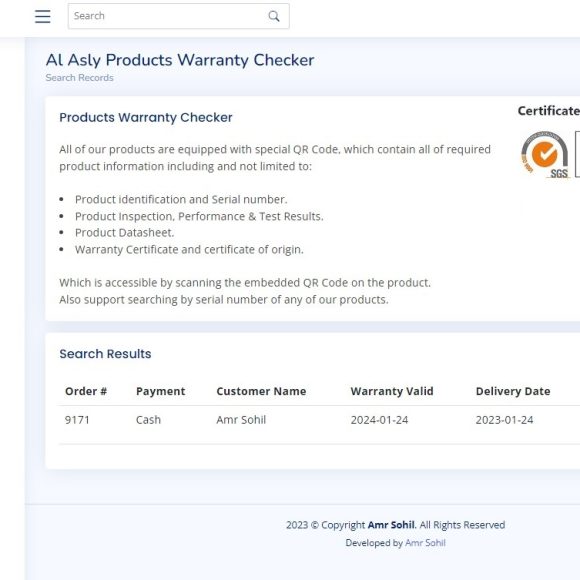Viewport: 580px width, 580px height.
Task: Open the Amr Sohil developer link
Action: (x=425, y=543)
